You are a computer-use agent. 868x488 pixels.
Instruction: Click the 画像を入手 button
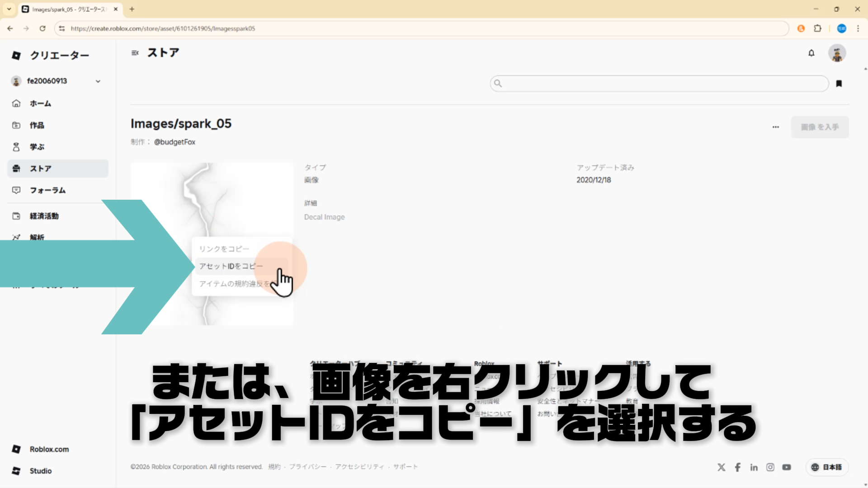pos(819,127)
